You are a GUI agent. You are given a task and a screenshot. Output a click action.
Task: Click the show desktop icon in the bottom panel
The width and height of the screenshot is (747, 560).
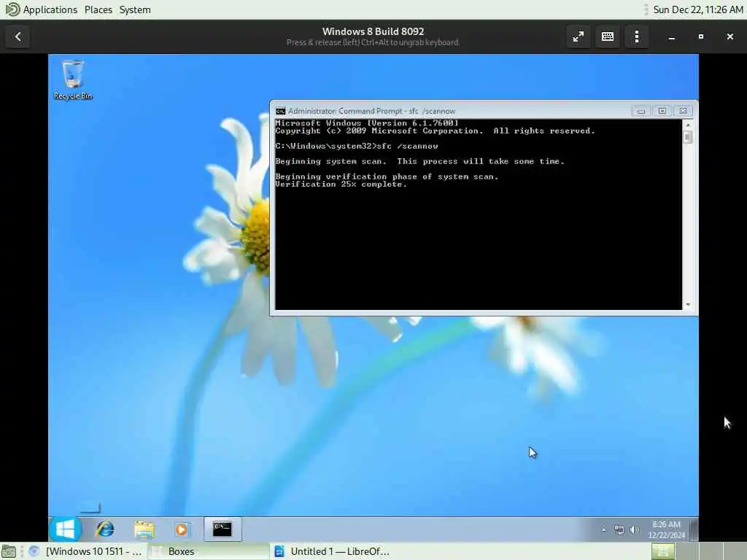coord(8,551)
